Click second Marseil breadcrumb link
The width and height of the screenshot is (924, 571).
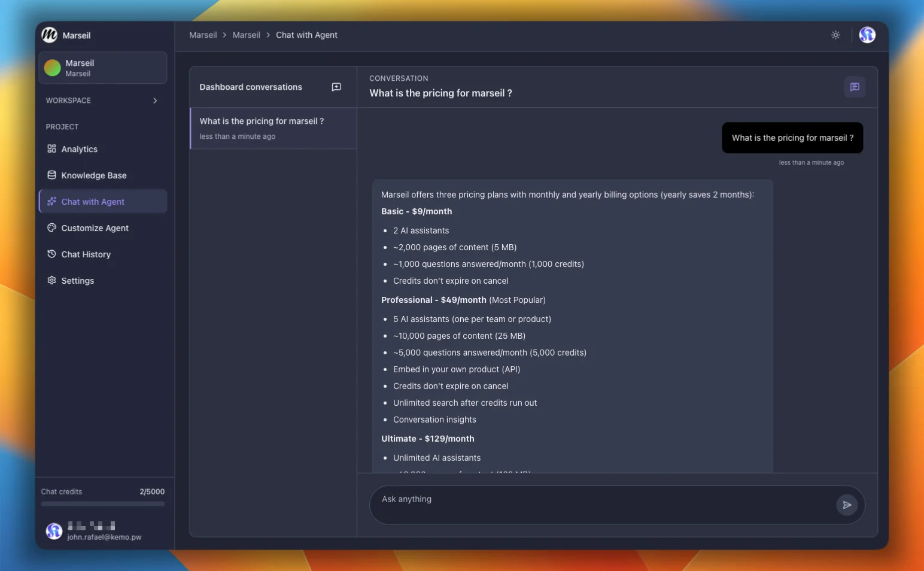(246, 35)
